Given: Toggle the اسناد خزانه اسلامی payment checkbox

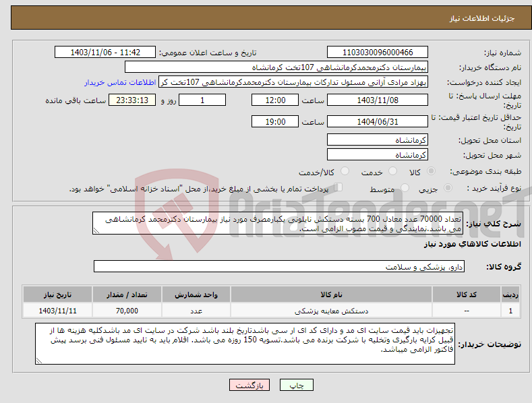Looking at the screenshot, I should coord(338,187).
